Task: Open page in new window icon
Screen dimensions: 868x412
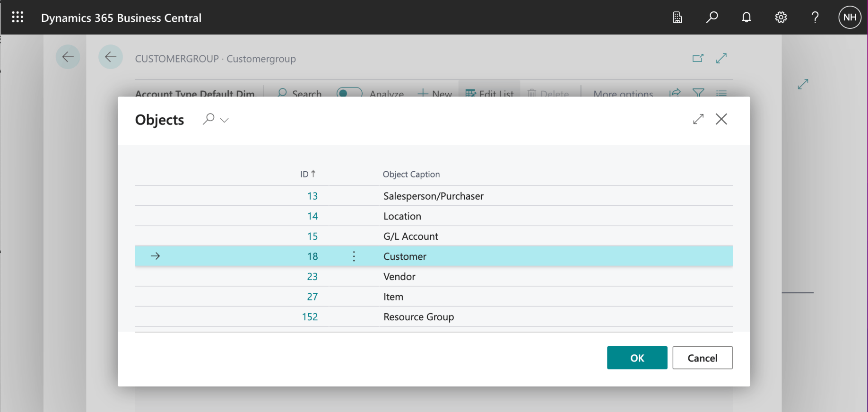Action: [x=698, y=58]
